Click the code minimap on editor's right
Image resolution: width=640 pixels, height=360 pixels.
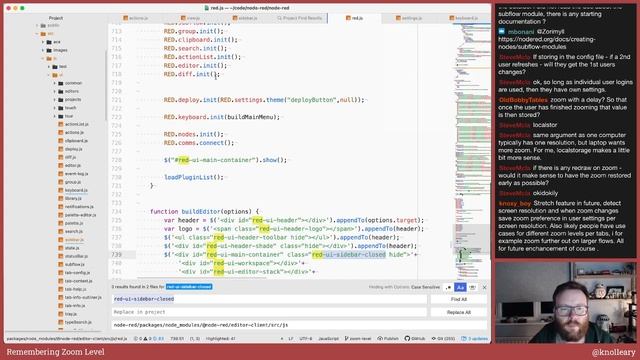point(471,151)
